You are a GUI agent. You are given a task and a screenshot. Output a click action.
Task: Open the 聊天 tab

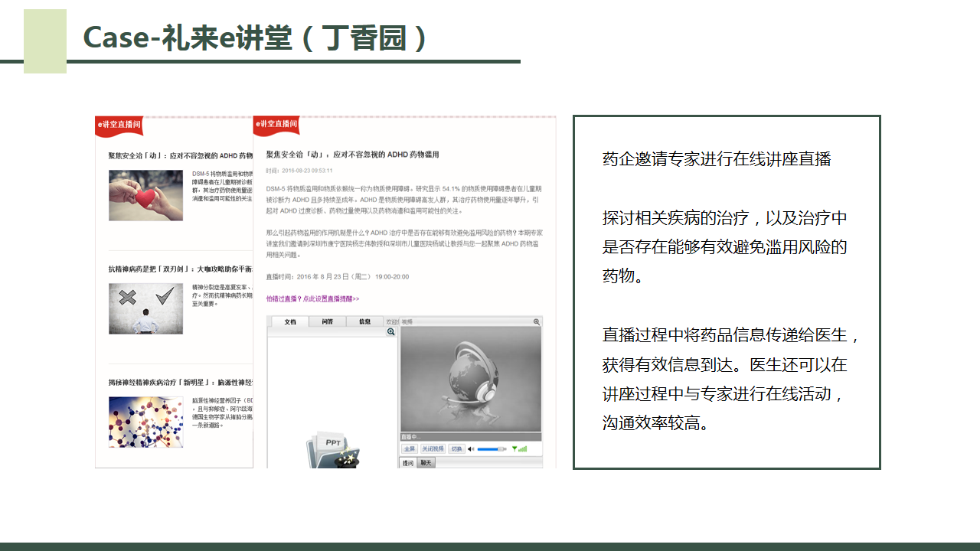coord(426,463)
